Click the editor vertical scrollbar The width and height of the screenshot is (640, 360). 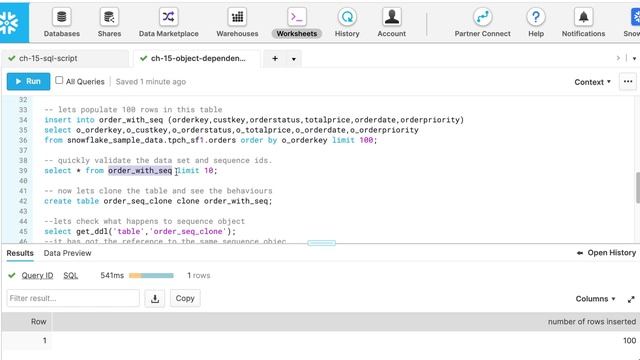point(638,187)
